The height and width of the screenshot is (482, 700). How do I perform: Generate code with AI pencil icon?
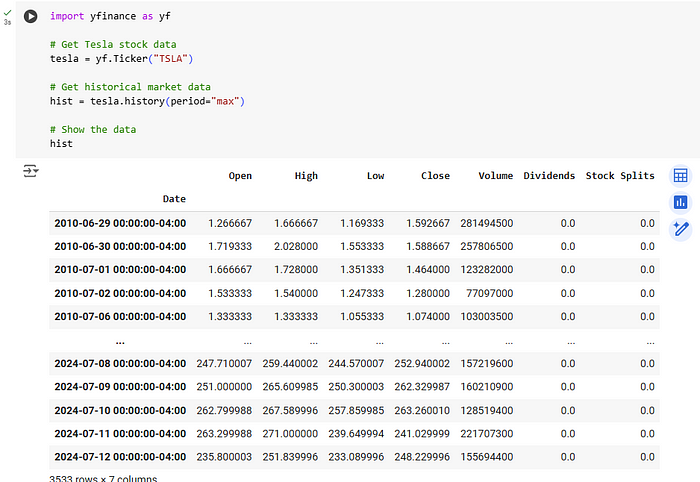click(680, 230)
